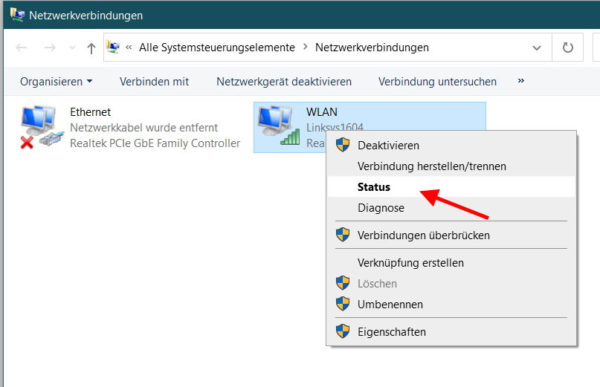Click 'Realtek PCIe GbE Family Controller' text

click(x=155, y=143)
